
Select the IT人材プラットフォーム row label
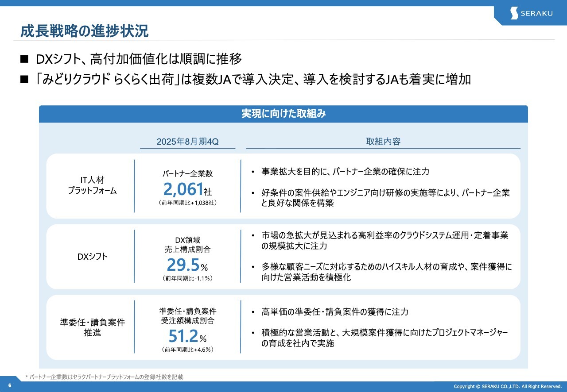[92, 185]
